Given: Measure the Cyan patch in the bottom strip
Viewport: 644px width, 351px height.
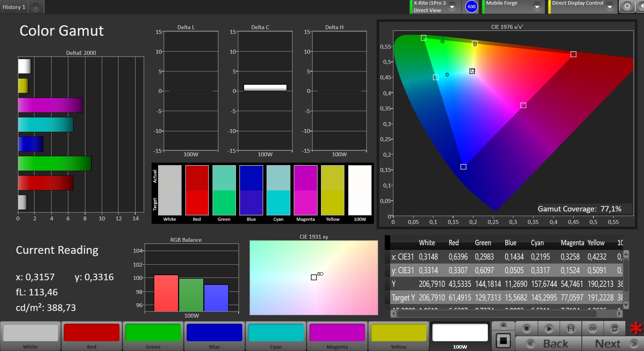Looking at the screenshot, I should tap(276, 336).
